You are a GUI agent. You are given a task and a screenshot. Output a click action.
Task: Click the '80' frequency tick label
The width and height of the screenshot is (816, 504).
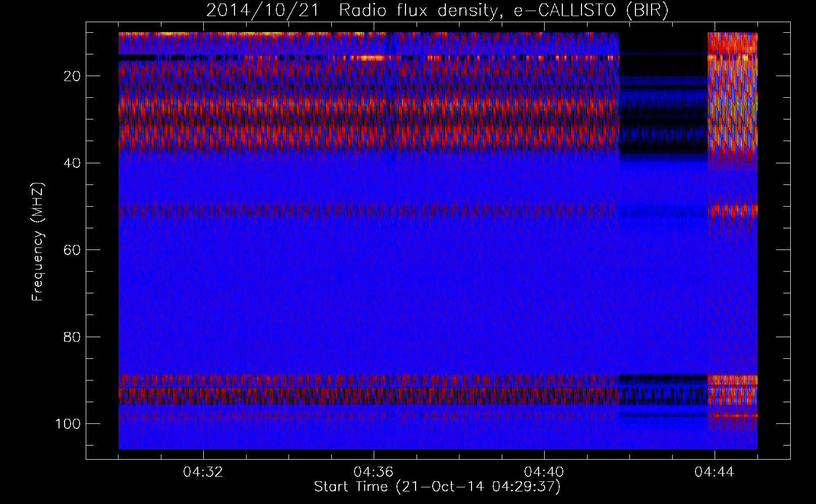(x=73, y=337)
